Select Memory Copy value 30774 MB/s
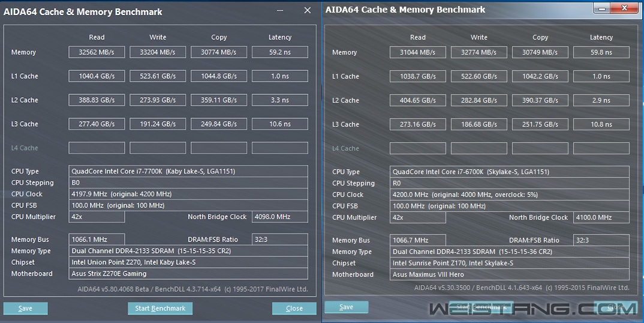 pyautogui.click(x=219, y=52)
